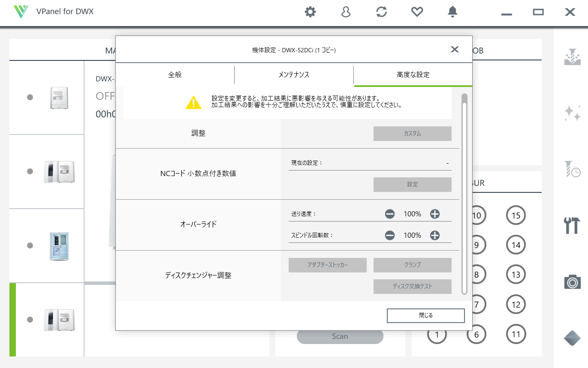
Task: Select the fourth highlighted machine thumbnail
Action: tap(59, 320)
